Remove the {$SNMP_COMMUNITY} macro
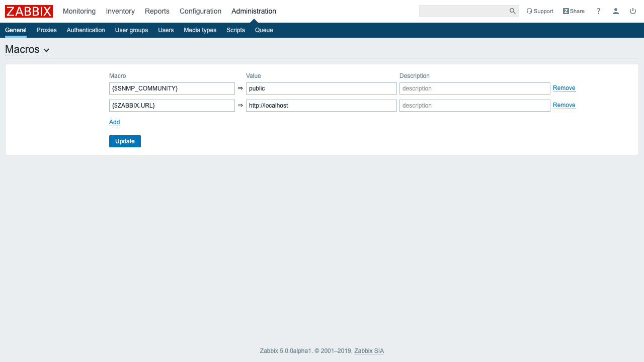644x362 pixels. pyautogui.click(x=563, y=88)
